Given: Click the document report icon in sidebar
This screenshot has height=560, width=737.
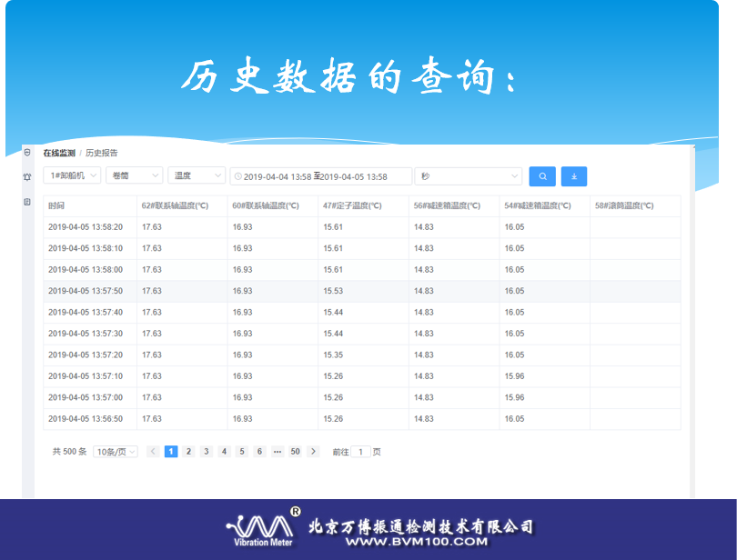Looking at the screenshot, I should pos(27,201).
